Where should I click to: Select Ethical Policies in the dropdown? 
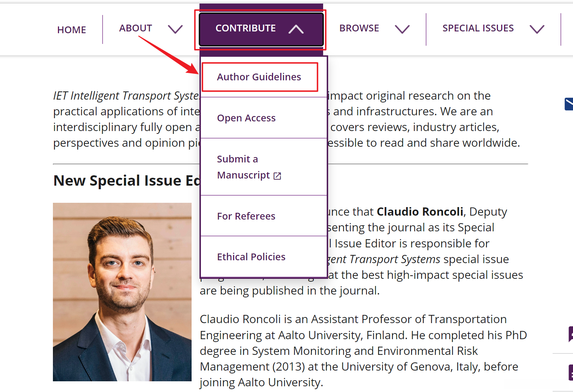point(251,257)
